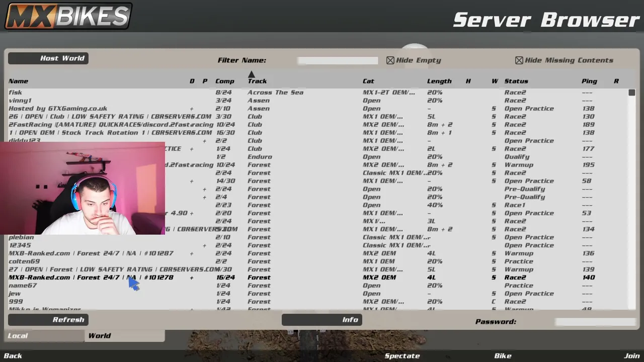Image resolution: width=644 pixels, height=362 pixels.
Task: Click the 40% length cell
Action: click(x=435, y=205)
